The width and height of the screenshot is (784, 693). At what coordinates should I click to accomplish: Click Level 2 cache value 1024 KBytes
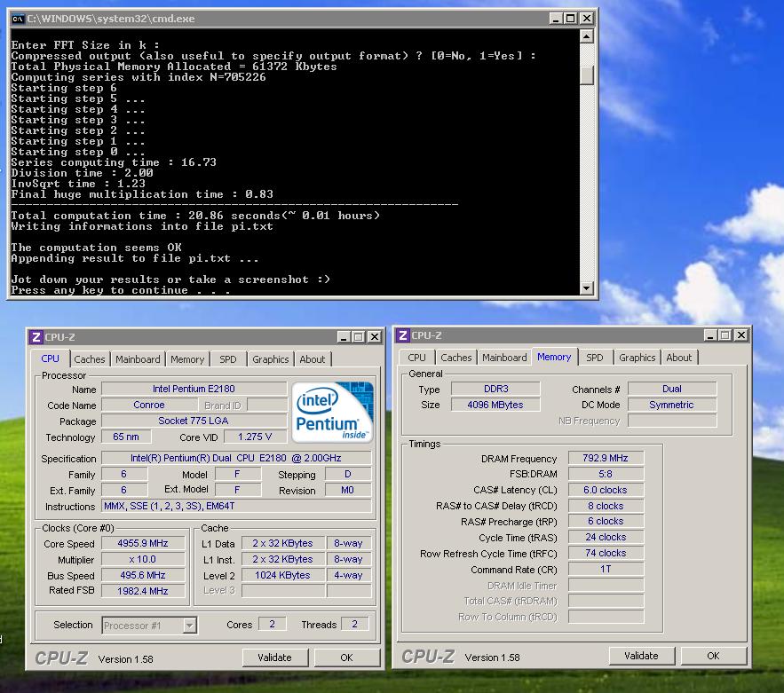[x=282, y=575]
